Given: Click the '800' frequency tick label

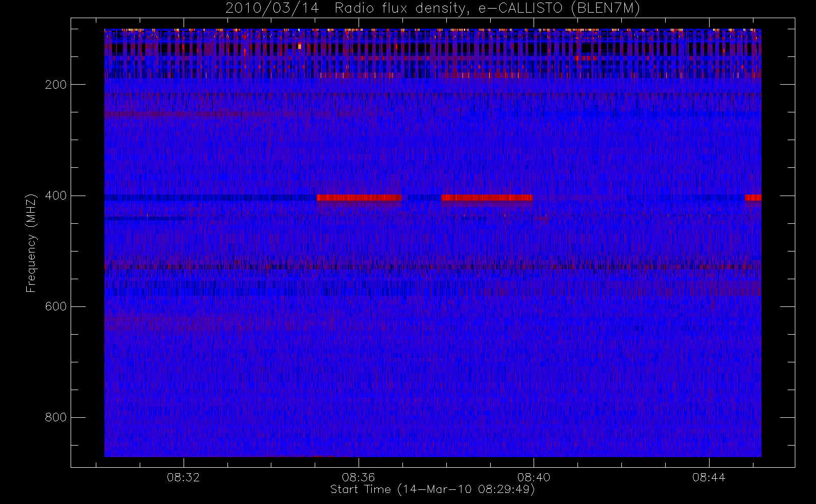Looking at the screenshot, I should pos(56,417).
